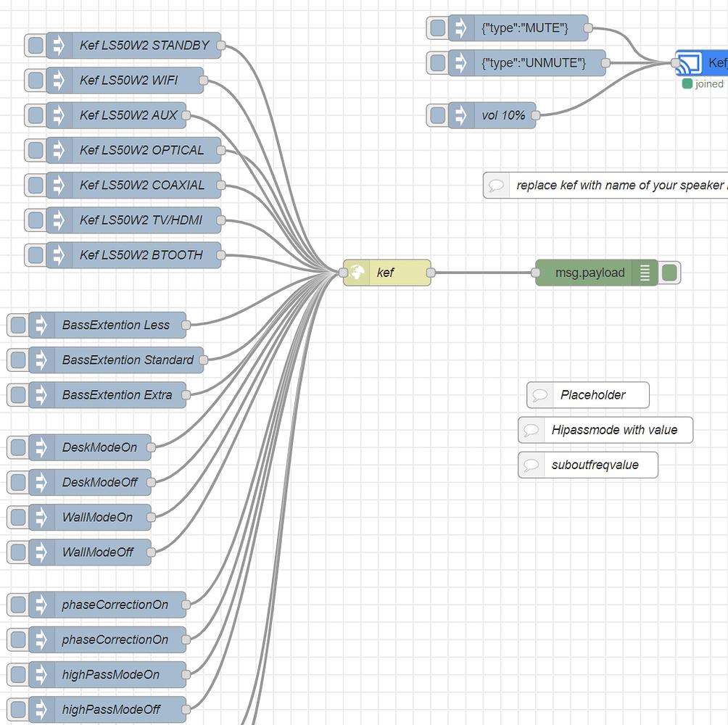Click the comment icon beside suboutfreqvalue
Image resolution: width=728 pixels, height=725 pixels.
point(531,465)
